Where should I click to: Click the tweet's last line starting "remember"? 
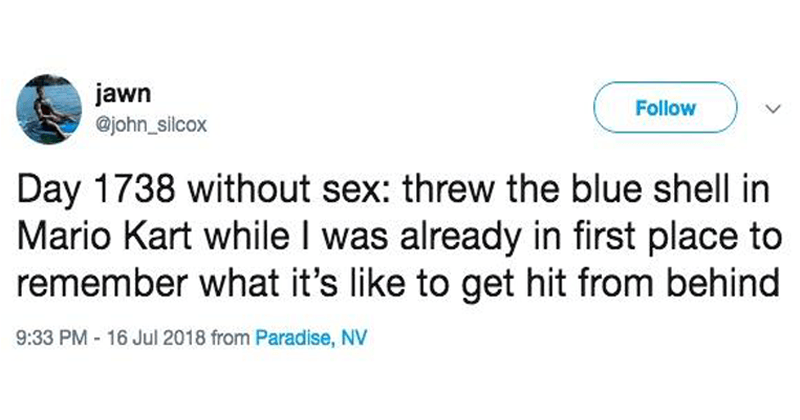(397, 284)
